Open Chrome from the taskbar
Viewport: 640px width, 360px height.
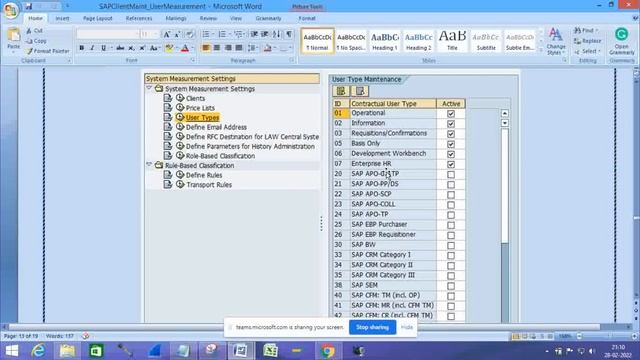pos(327,351)
